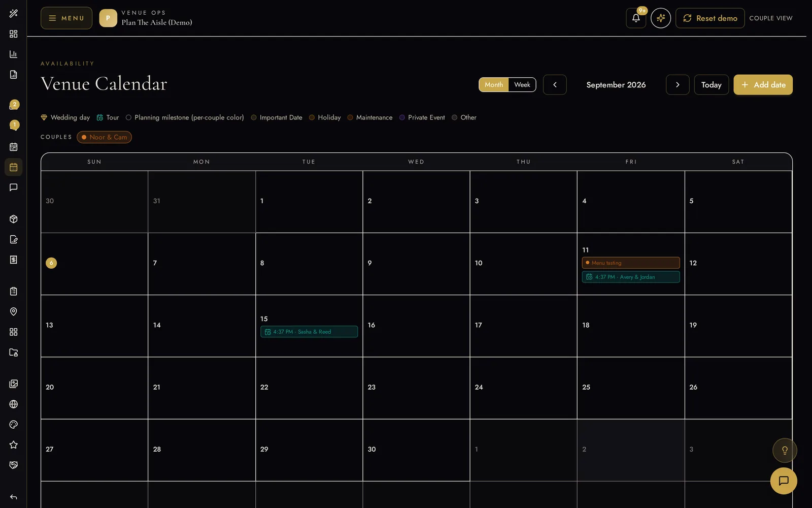This screenshot has width=812, height=508.
Task: Open the lightbulb tips button
Action: 785,450
